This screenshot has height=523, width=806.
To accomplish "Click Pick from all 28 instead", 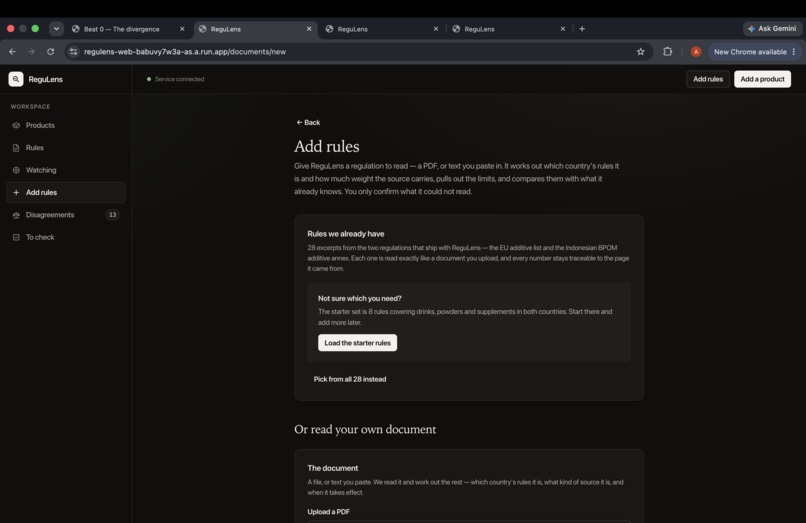I will coord(350,379).
